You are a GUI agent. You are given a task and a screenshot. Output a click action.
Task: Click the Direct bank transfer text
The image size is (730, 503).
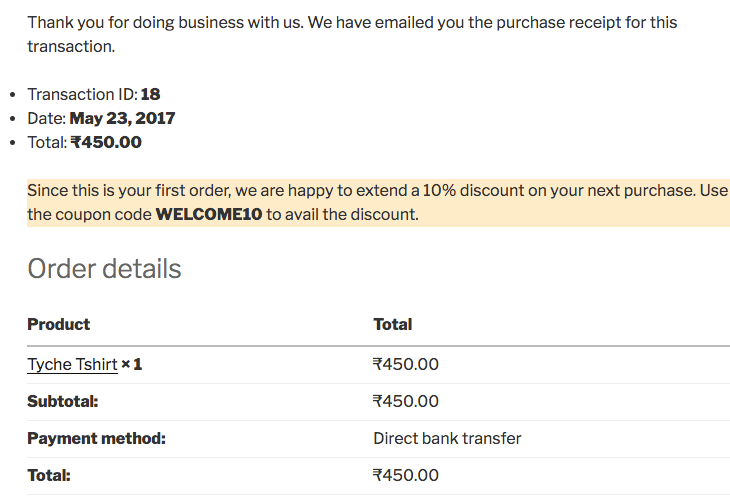click(447, 438)
